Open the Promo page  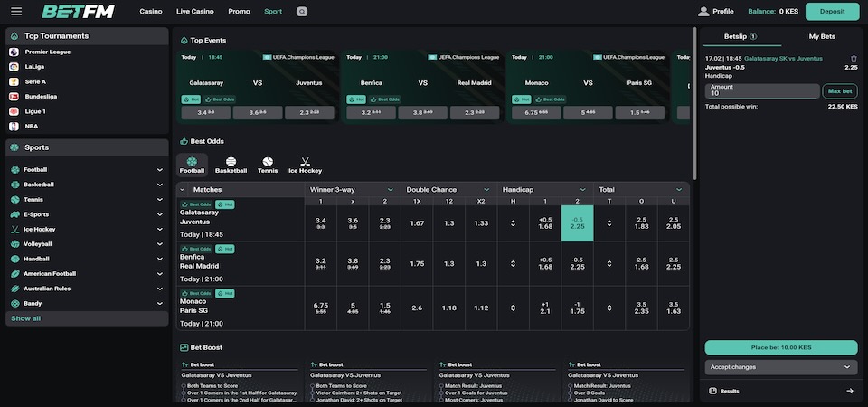239,12
